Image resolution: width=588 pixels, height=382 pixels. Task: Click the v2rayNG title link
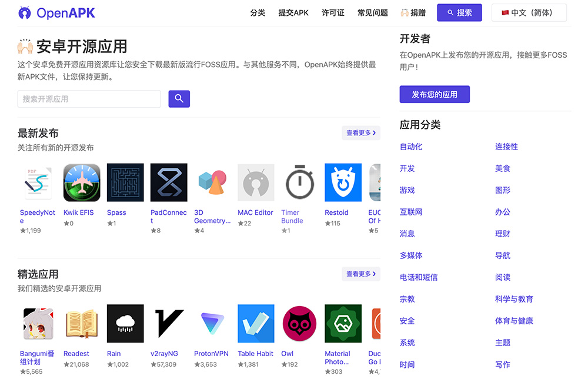click(164, 354)
